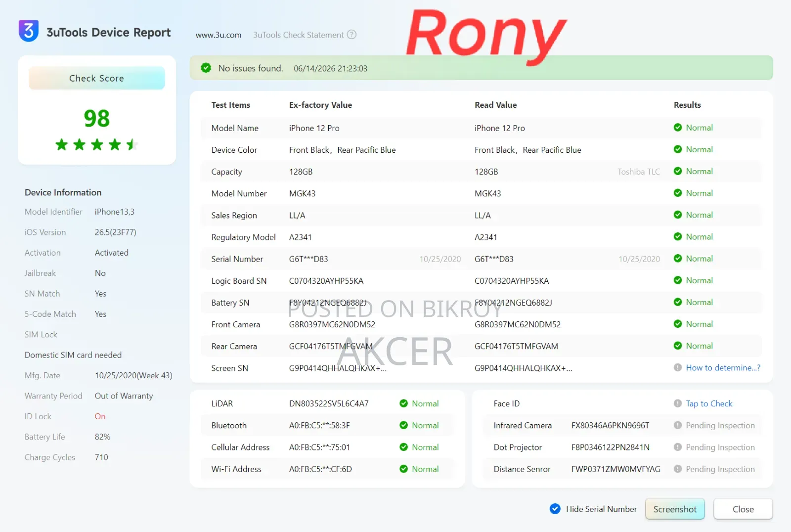Image resolution: width=791 pixels, height=532 pixels.
Task: Click the Model Name Normal status icon
Action: click(x=678, y=128)
